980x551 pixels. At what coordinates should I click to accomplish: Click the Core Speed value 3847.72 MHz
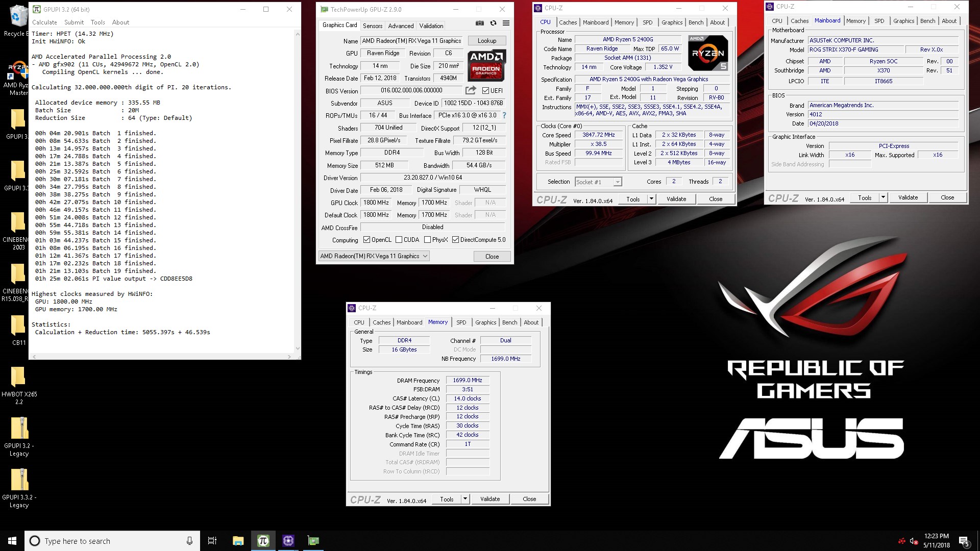pos(598,135)
